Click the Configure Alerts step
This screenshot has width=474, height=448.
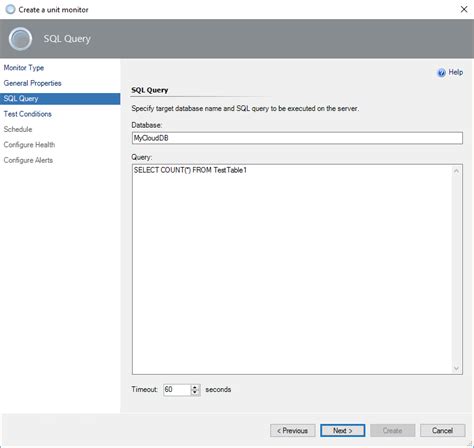(x=28, y=160)
